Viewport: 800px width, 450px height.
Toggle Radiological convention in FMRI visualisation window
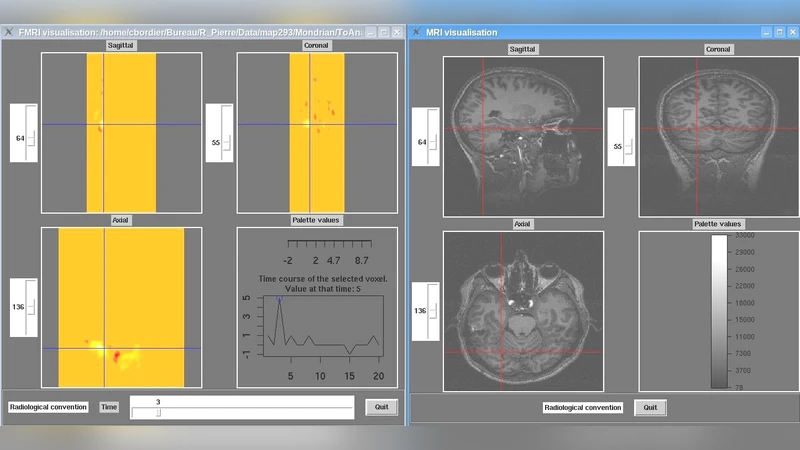48,407
